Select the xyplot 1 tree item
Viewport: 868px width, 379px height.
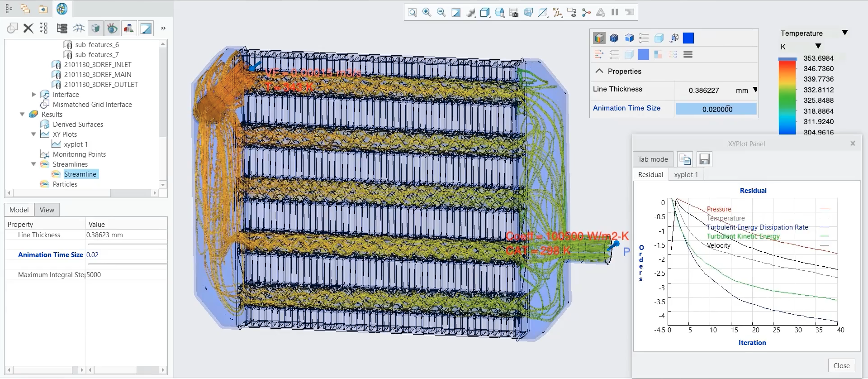tap(76, 144)
